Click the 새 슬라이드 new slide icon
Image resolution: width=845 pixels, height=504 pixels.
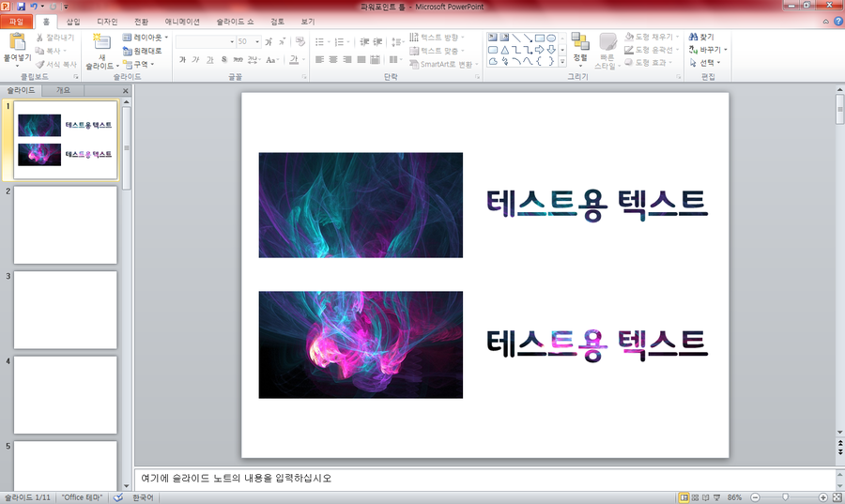[x=101, y=42]
